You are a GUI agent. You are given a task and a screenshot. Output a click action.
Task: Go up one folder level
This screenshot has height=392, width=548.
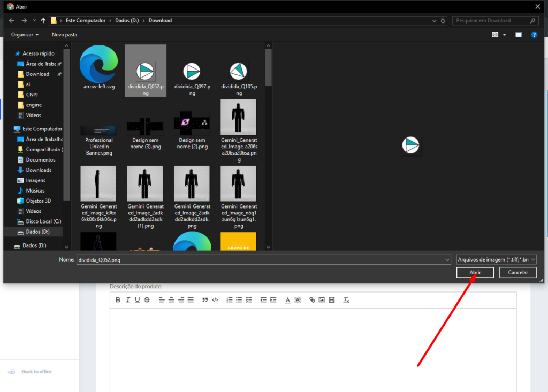43,21
